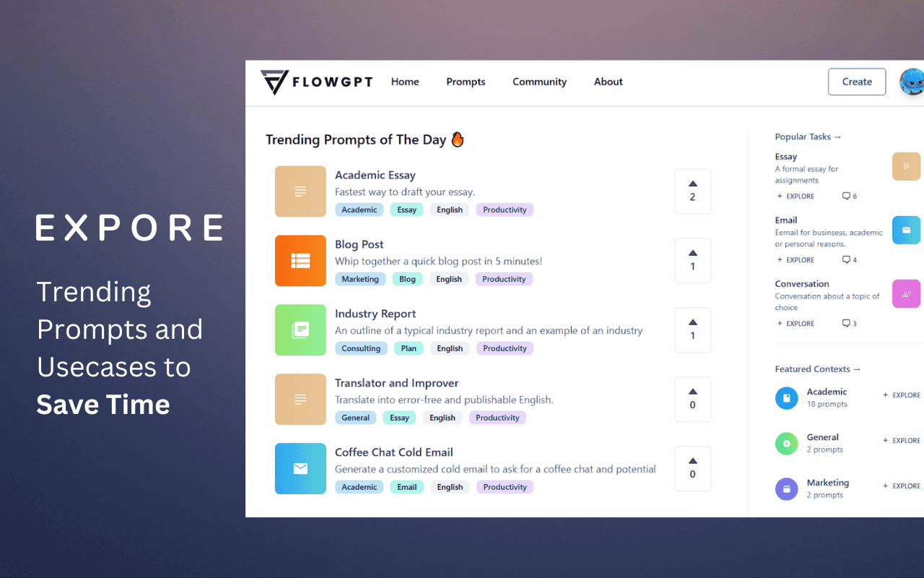The height and width of the screenshot is (578, 924).
Task: Click the Translator and Improver document icon
Action: click(300, 400)
